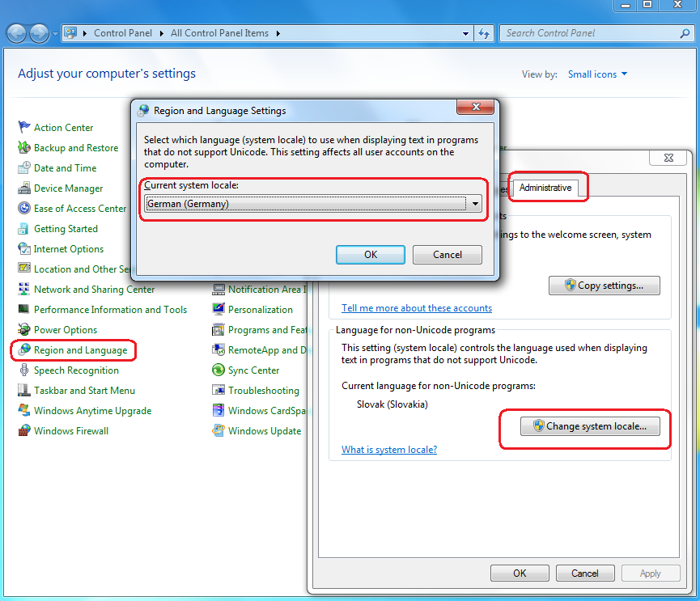Click the Sync Center green icon
The image size is (700, 601).
click(x=218, y=370)
